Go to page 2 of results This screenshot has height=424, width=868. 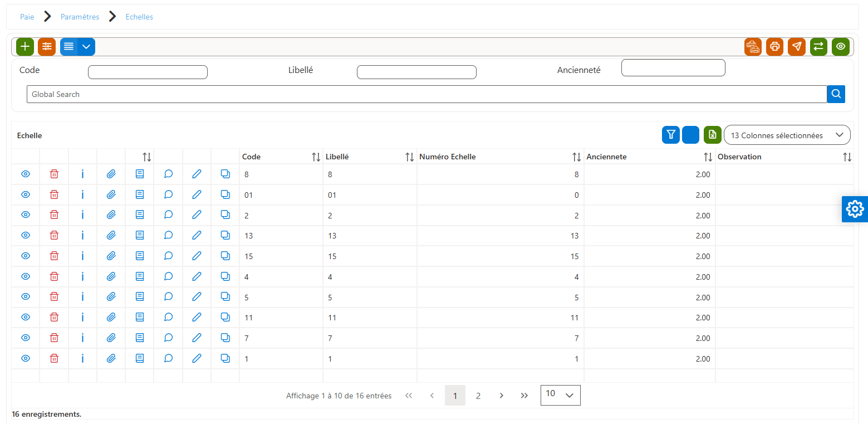(x=478, y=396)
